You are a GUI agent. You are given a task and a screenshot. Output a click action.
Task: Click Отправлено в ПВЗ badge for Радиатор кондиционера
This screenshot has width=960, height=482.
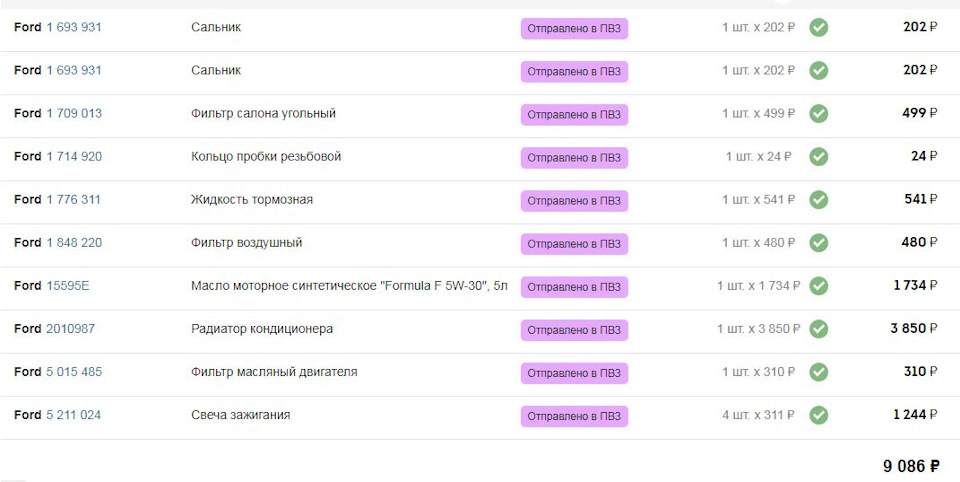tap(574, 330)
